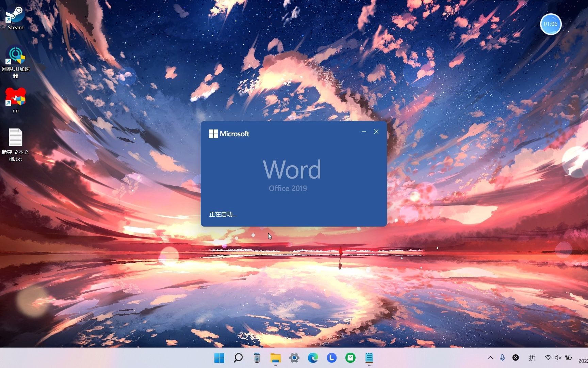Minimize the Word splash window
This screenshot has height=368, width=588.
pos(364,132)
